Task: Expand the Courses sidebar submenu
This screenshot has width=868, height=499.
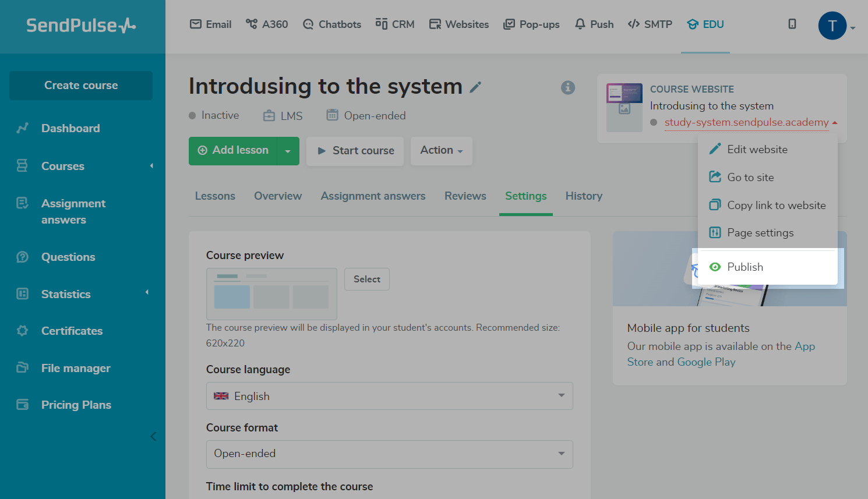Action: coord(151,166)
